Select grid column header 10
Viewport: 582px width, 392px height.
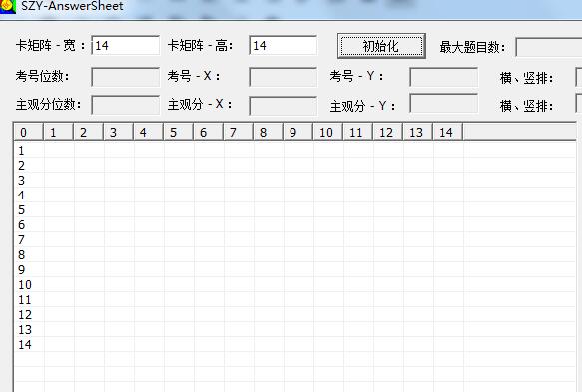(328, 132)
